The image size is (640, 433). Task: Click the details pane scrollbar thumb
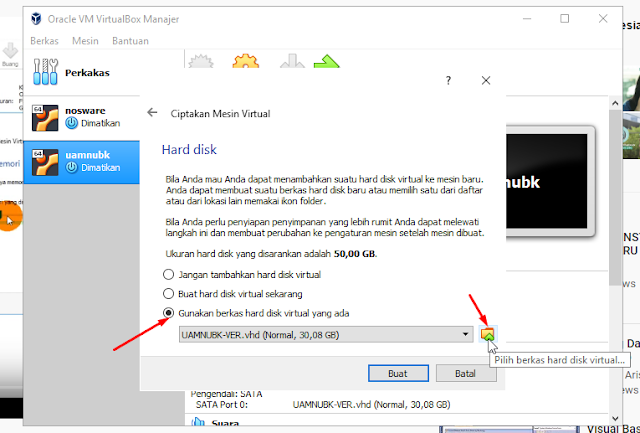[x=615, y=198]
